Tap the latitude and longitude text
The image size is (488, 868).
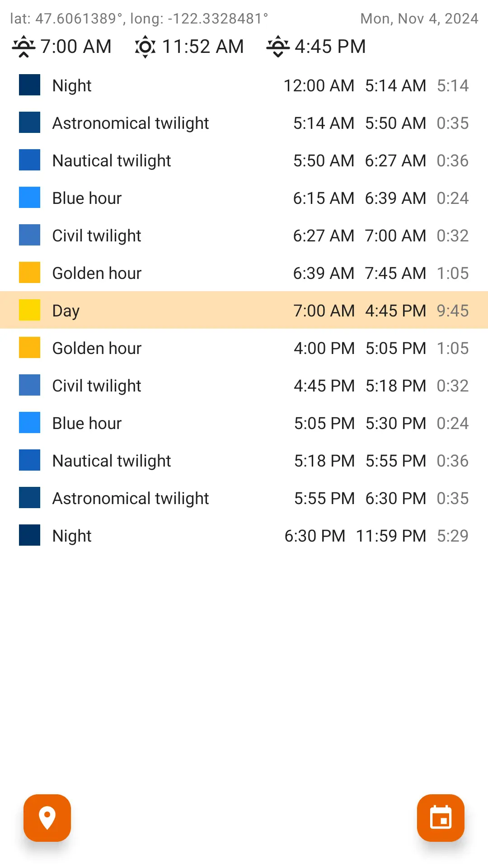tap(139, 19)
